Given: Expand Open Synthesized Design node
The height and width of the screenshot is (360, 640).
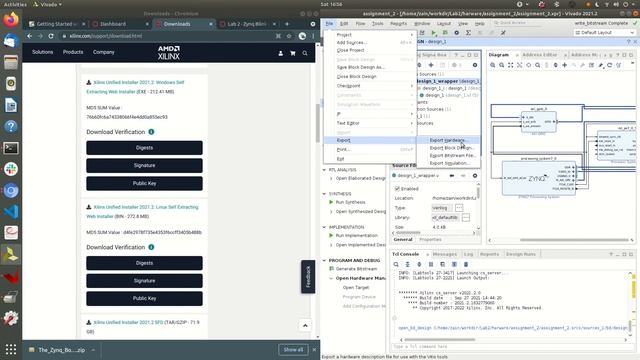Looking at the screenshot, I should point(331,212).
